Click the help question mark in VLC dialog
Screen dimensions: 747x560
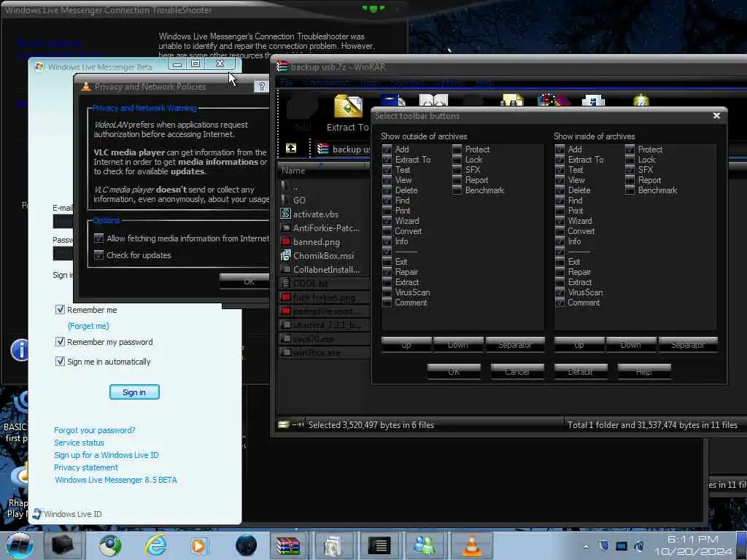[x=262, y=86]
